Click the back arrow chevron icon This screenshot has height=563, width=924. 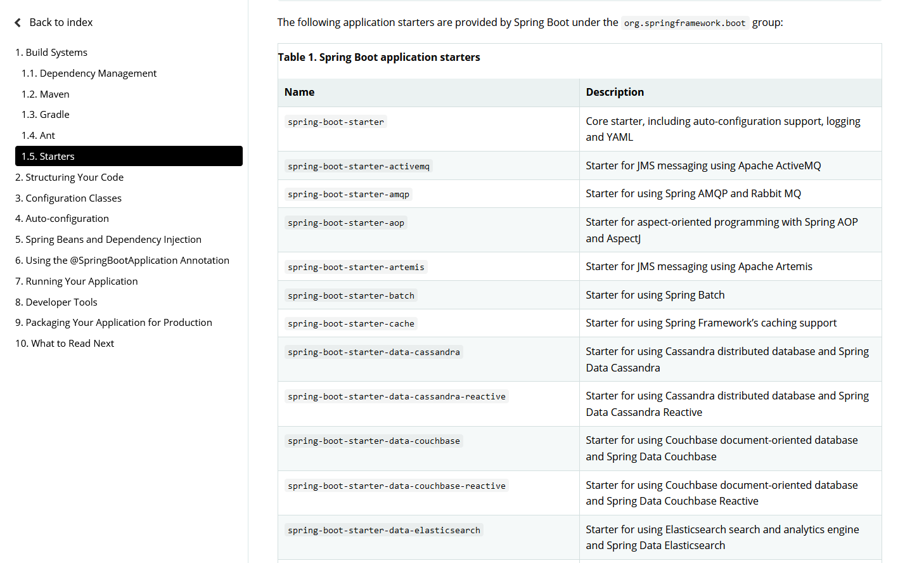point(18,23)
